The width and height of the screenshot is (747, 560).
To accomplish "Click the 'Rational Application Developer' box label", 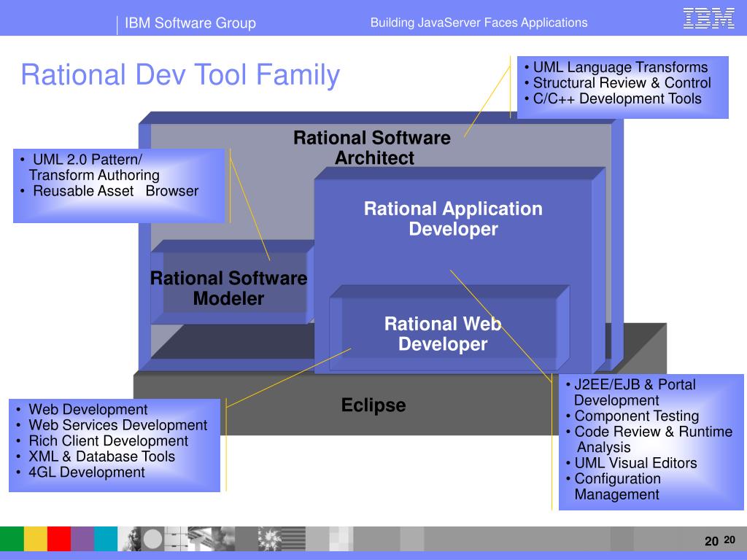I will point(453,219).
